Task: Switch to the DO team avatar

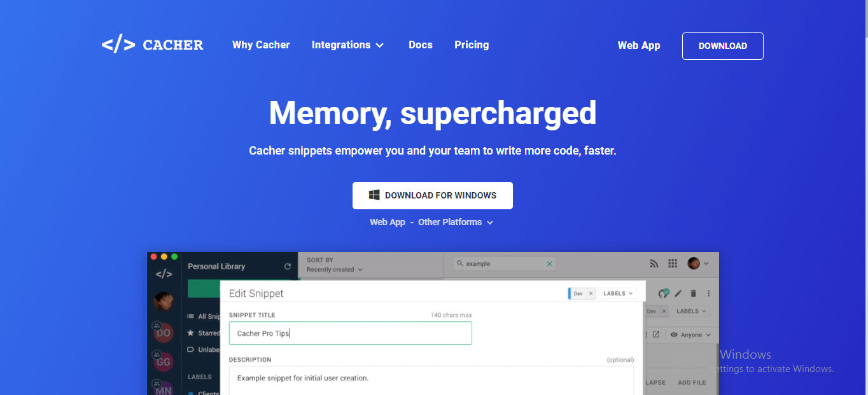Action: click(164, 332)
